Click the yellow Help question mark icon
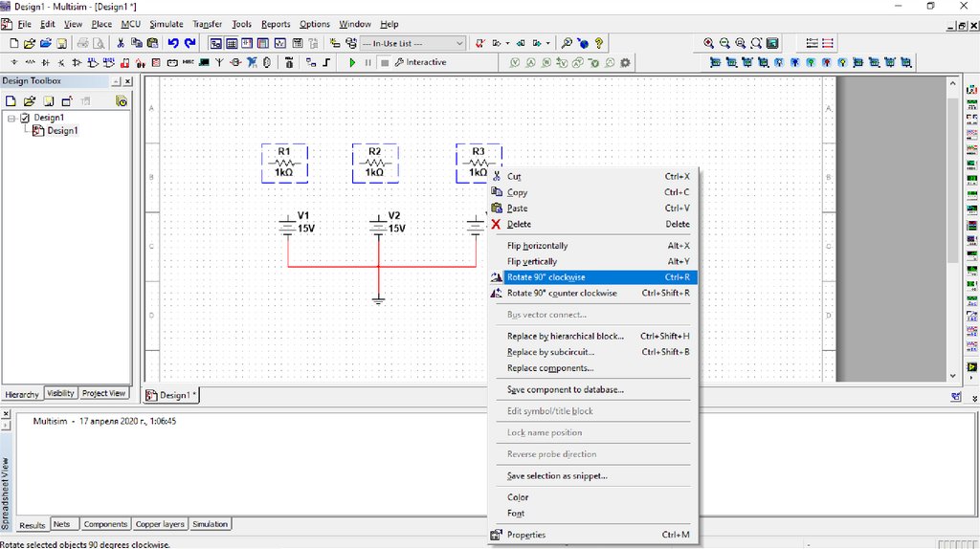Image resolution: width=980 pixels, height=549 pixels. click(599, 43)
